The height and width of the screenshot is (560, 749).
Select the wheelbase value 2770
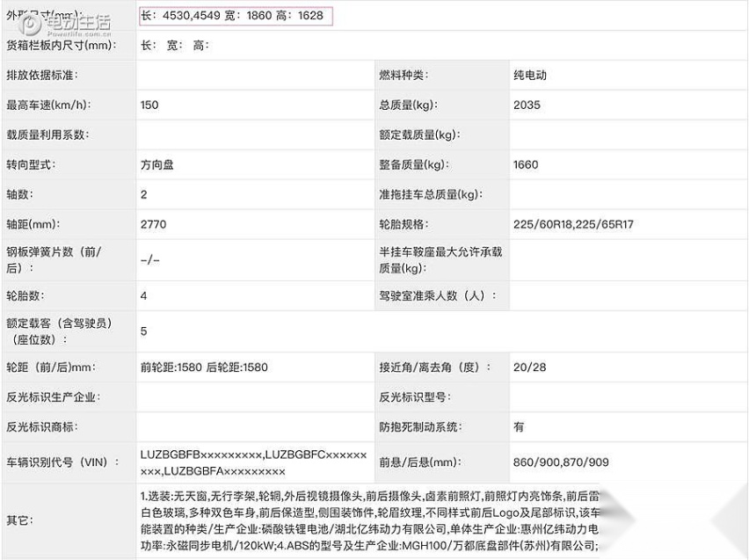pyautogui.click(x=153, y=224)
